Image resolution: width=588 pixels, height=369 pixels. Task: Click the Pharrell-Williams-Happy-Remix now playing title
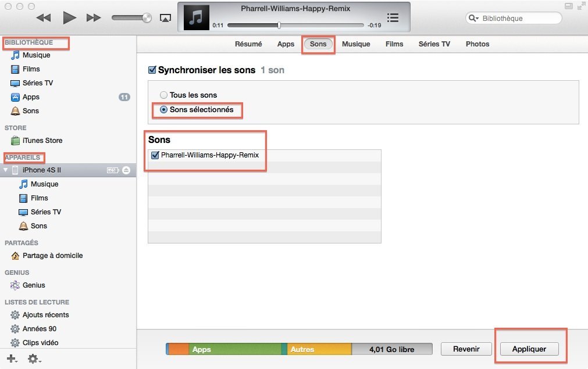295,9
